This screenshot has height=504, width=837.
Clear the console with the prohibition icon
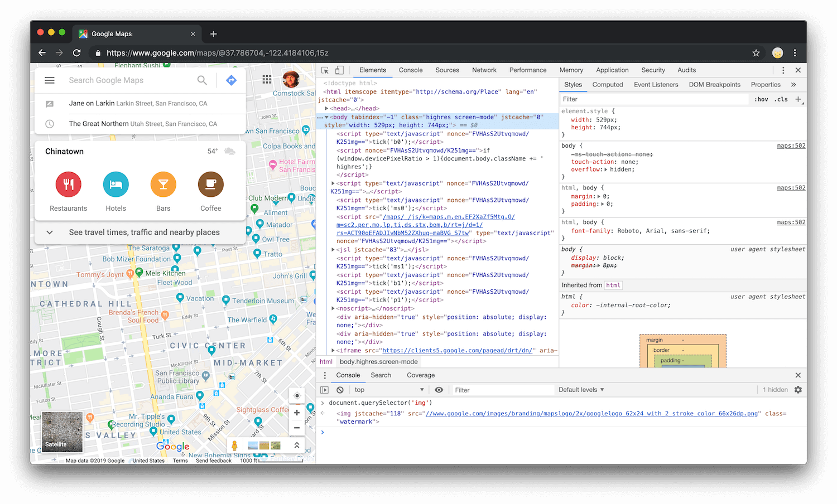pyautogui.click(x=340, y=390)
